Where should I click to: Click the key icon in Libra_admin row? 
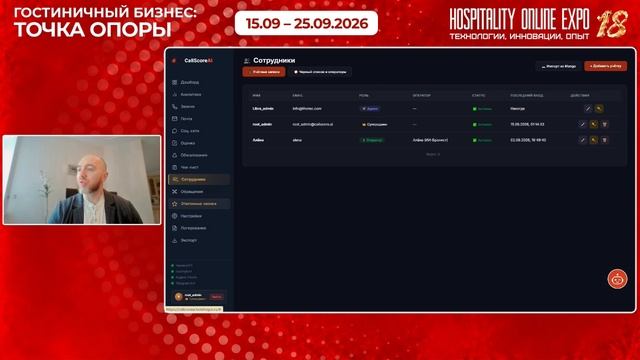599,109
